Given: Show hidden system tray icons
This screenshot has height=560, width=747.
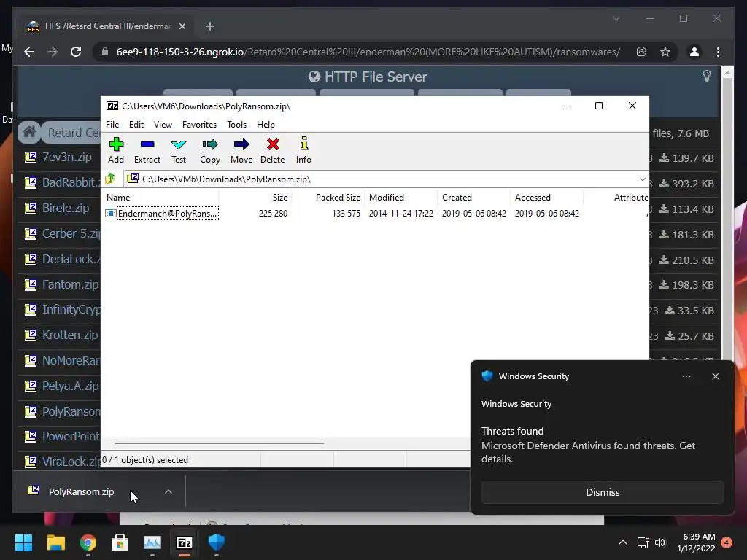Looking at the screenshot, I should click(x=623, y=542).
